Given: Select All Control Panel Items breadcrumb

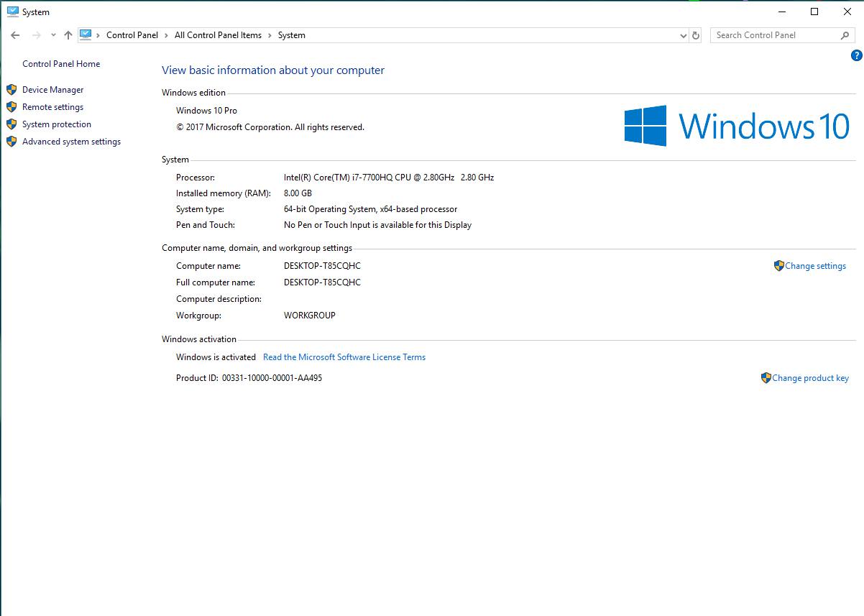Looking at the screenshot, I should click(218, 35).
